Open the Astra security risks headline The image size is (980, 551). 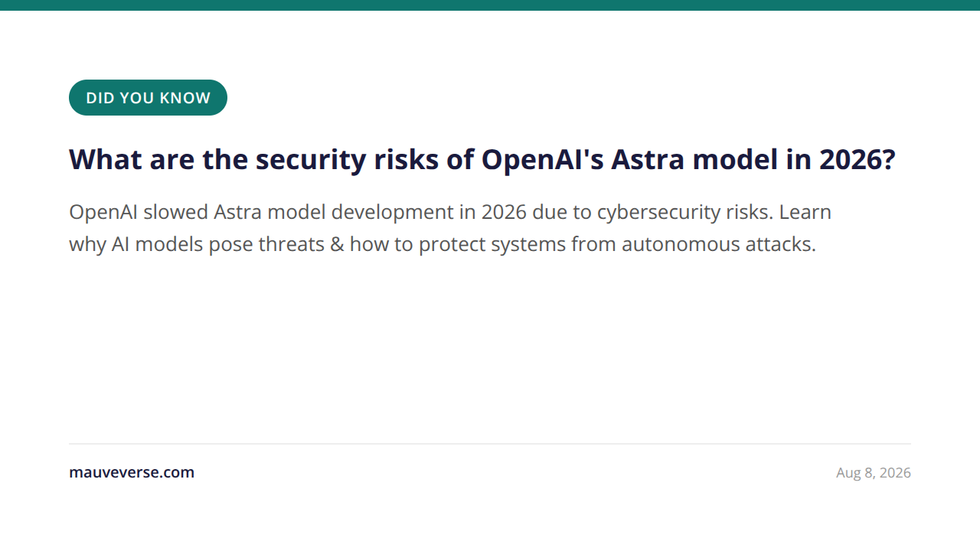[482, 159]
